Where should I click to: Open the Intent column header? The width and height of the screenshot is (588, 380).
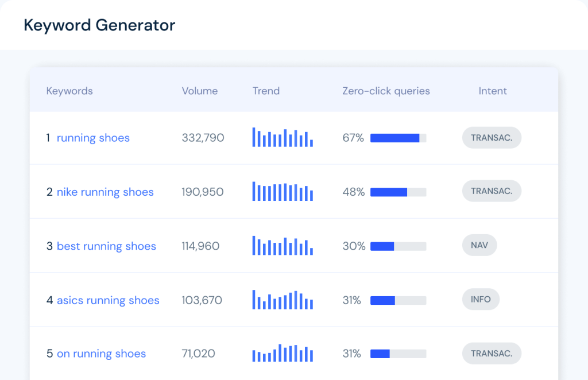point(493,91)
